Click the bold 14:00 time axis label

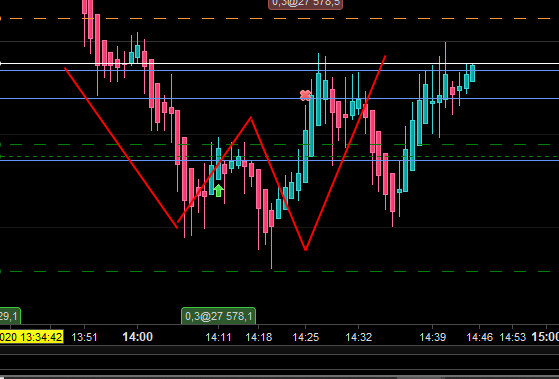pyautogui.click(x=138, y=337)
